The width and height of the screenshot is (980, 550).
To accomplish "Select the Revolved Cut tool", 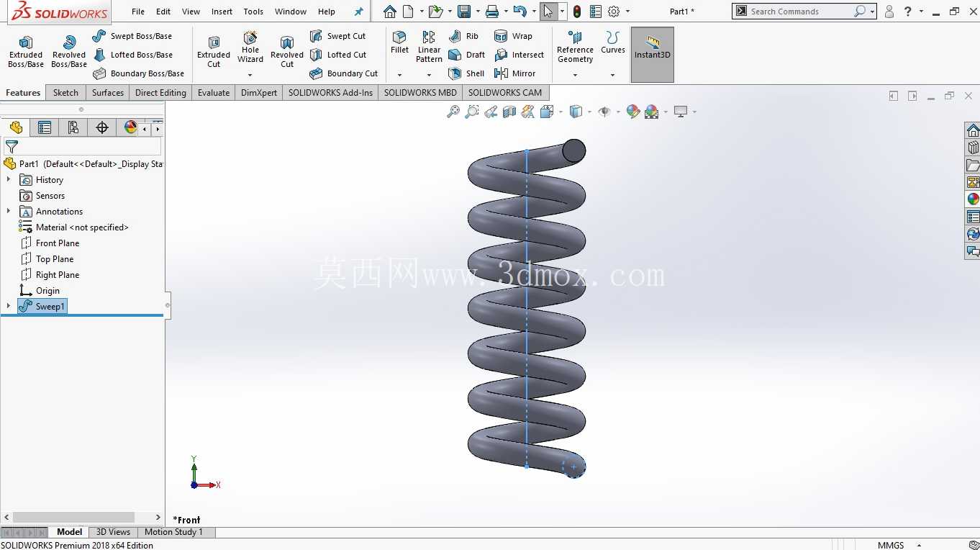I will [287, 52].
